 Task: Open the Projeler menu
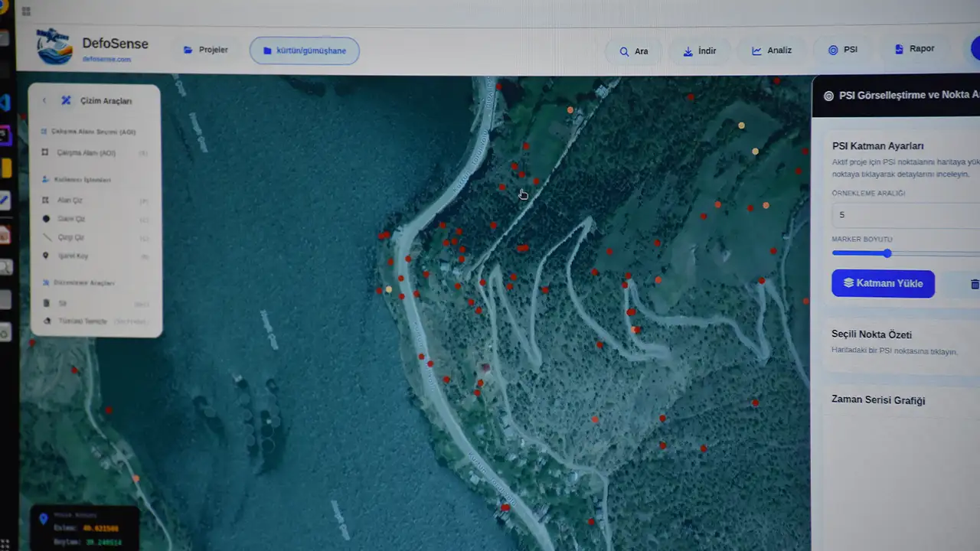pyautogui.click(x=205, y=51)
